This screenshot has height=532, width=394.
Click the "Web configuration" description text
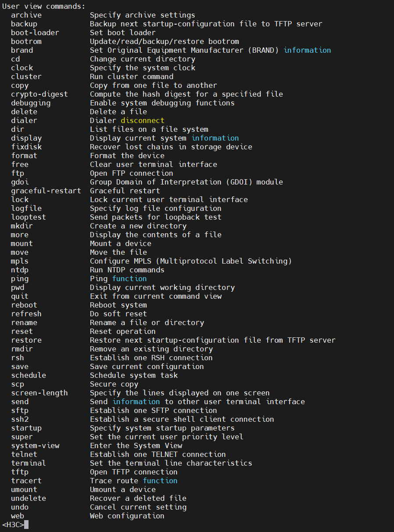tap(127, 516)
